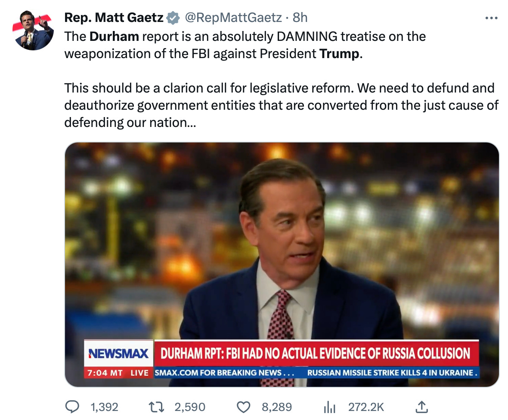Click the 1,392 reply count
Image resolution: width=508 pixels, height=420 pixels.
pos(105,407)
